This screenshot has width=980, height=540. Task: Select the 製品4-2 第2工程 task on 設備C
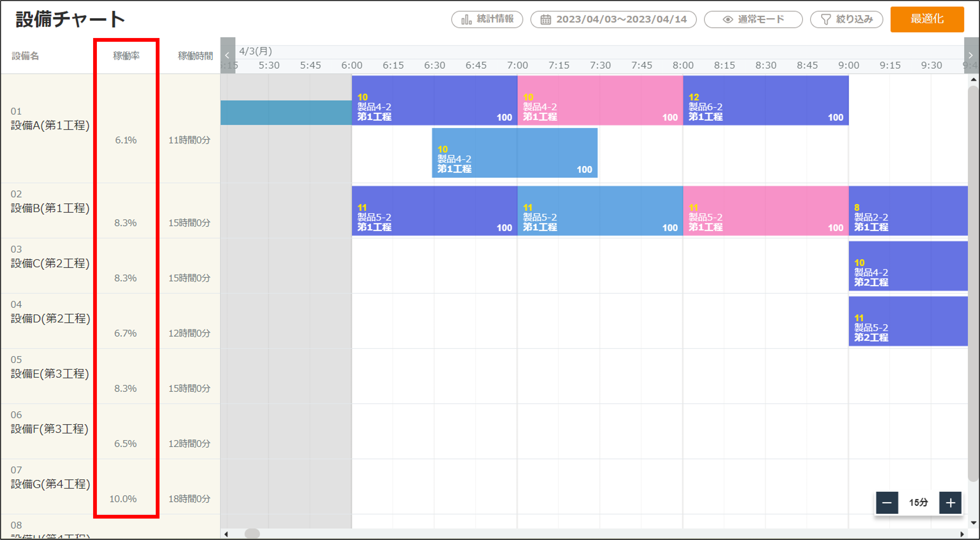[908, 266]
